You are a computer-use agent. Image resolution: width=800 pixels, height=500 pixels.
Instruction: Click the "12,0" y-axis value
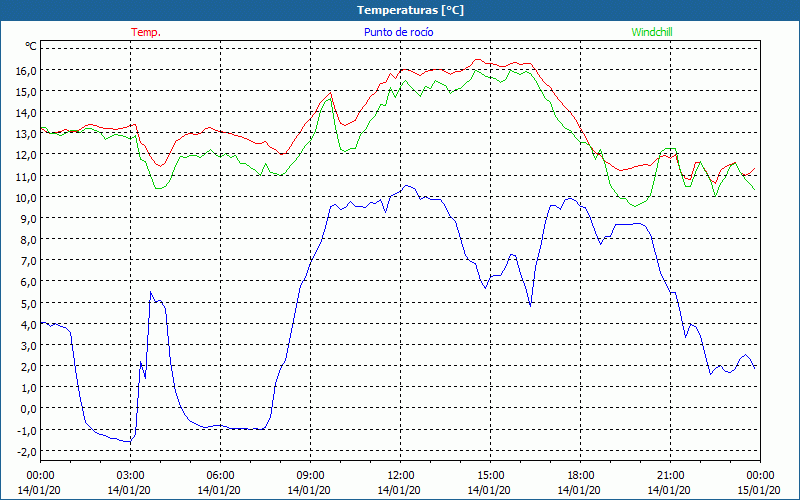click(x=27, y=155)
